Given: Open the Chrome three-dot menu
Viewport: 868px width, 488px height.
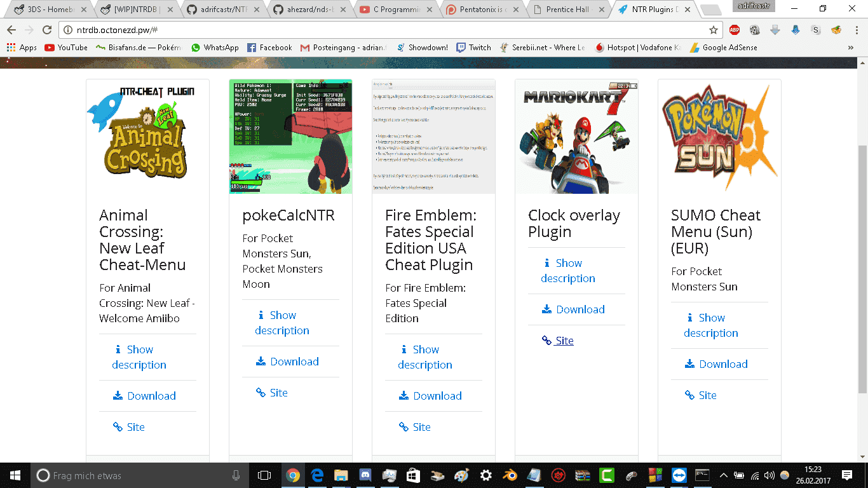Looking at the screenshot, I should click(856, 30).
